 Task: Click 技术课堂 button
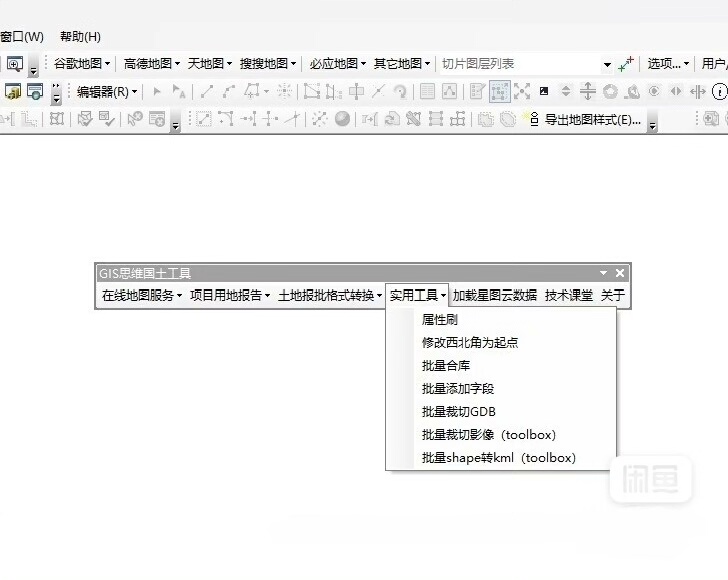pos(569,295)
